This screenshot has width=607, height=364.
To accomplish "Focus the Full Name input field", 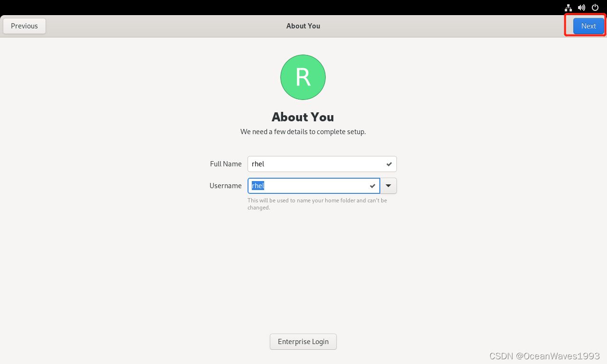I will tap(322, 164).
